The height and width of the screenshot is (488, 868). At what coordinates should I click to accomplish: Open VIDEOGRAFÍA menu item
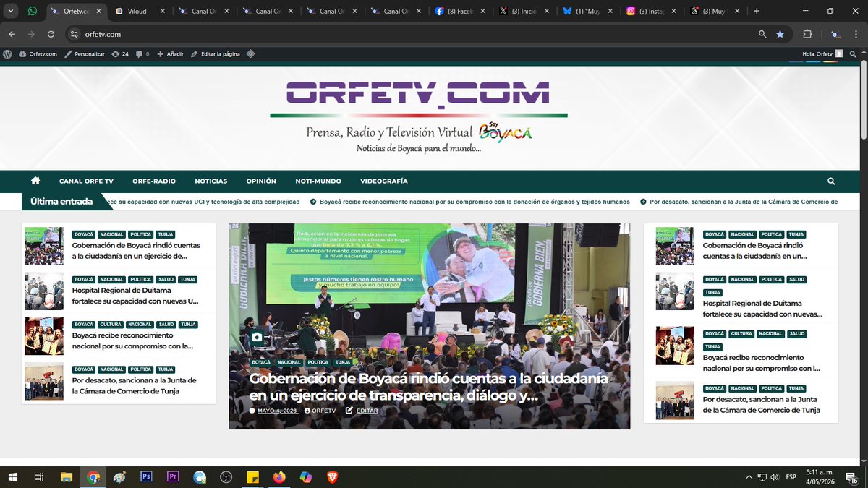pyautogui.click(x=384, y=181)
